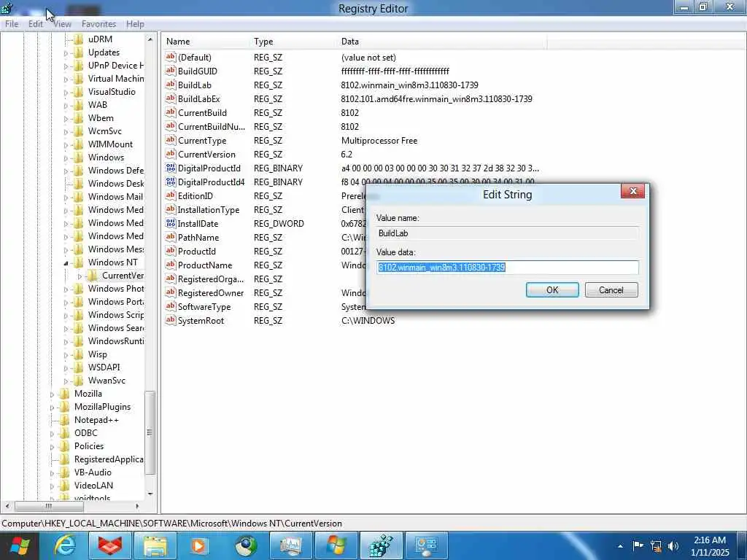747x560 pixels.
Task: Click the tree pane vertical scrollbar thumb
Action: tap(150, 432)
